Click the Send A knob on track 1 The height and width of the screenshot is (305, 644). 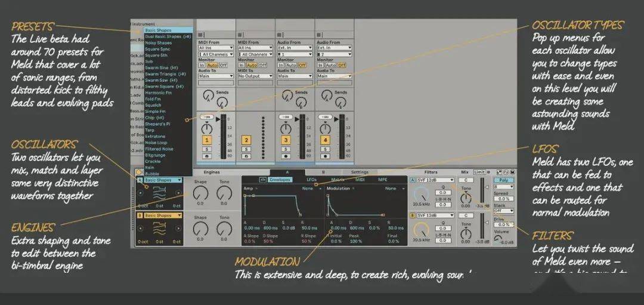(x=208, y=94)
